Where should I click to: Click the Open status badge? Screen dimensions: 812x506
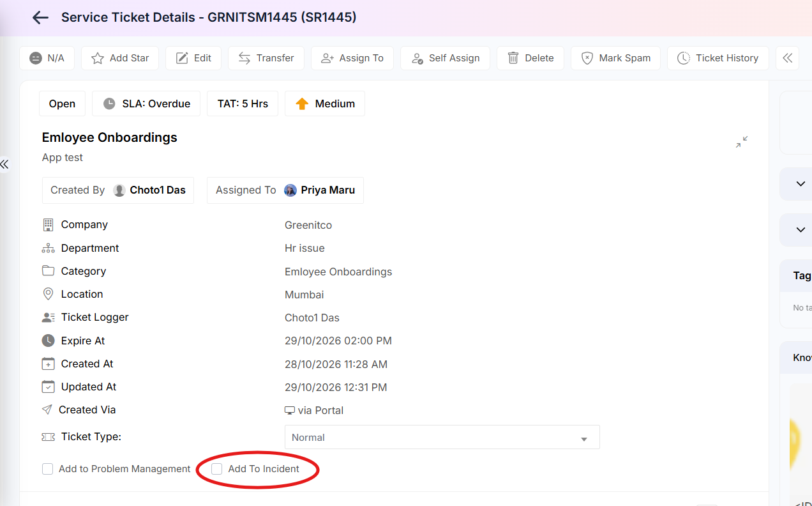(62, 103)
